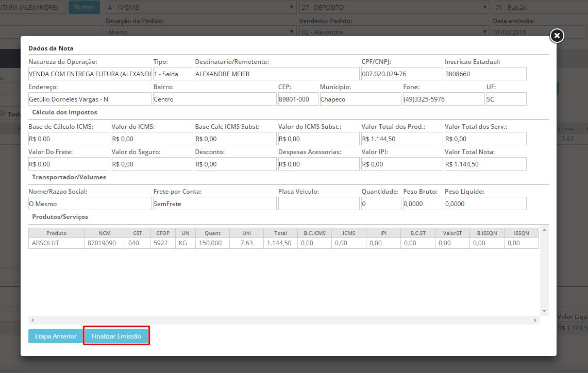Screen dimensions: 588x373
Task: Click the Uni cell 7.63
Action: [246, 243]
